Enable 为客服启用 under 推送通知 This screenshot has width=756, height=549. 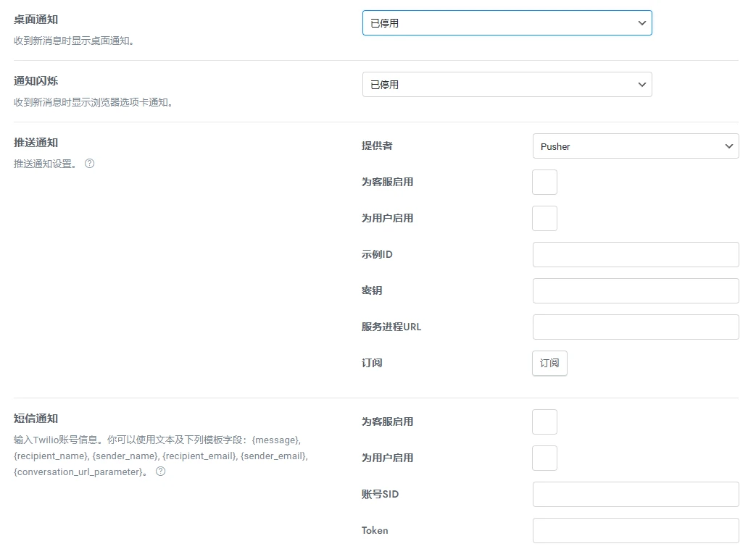544,182
